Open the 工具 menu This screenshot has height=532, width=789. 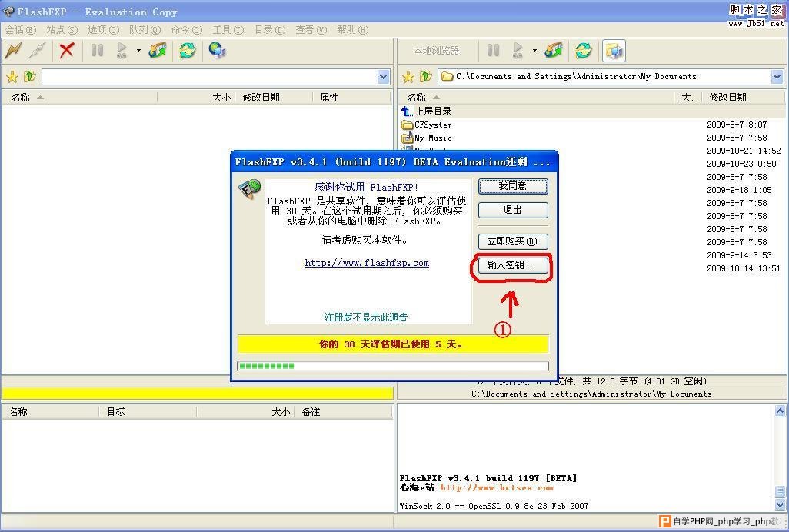pyautogui.click(x=228, y=30)
